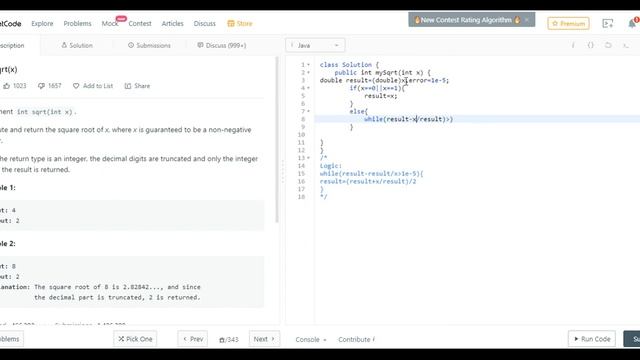This screenshot has width=640, height=360.
Task: Open the Java language dropdown
Action: point(315,45)
